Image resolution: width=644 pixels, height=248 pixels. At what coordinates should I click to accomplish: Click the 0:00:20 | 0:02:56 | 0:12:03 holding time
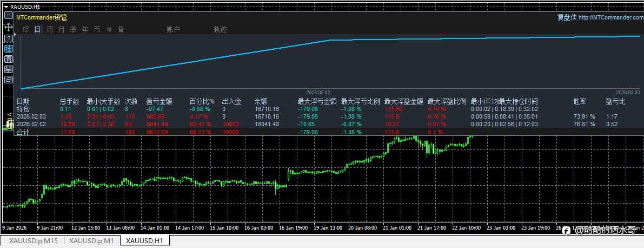coord(504,124)
